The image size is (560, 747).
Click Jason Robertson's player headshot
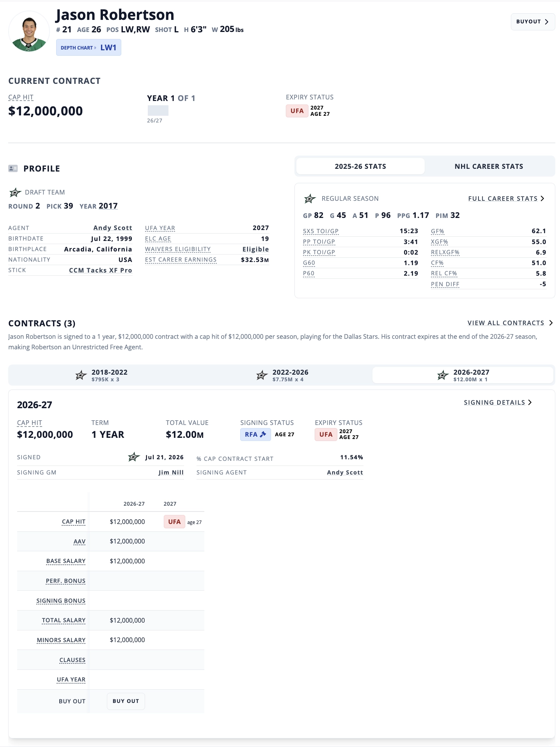[x=29, y=32]
